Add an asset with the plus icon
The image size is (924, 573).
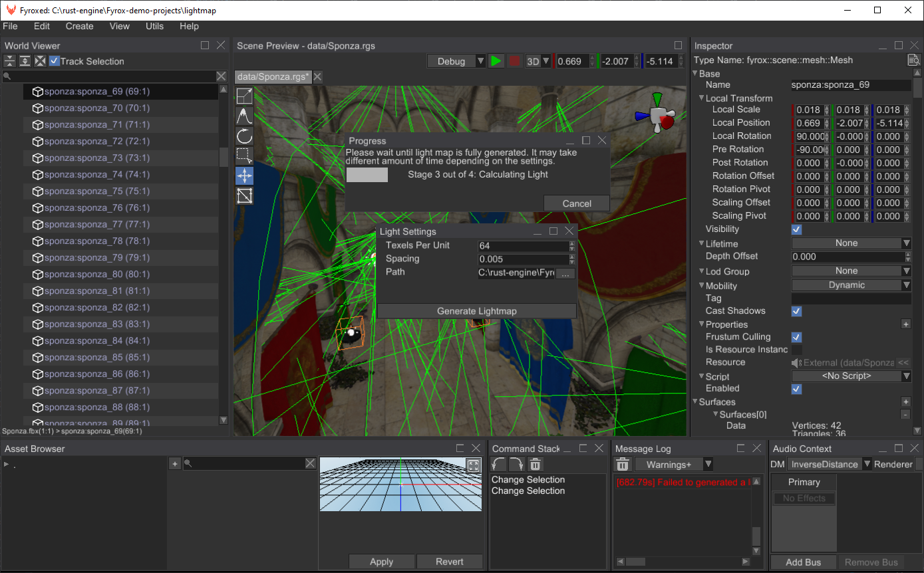(x=175, y=464)
